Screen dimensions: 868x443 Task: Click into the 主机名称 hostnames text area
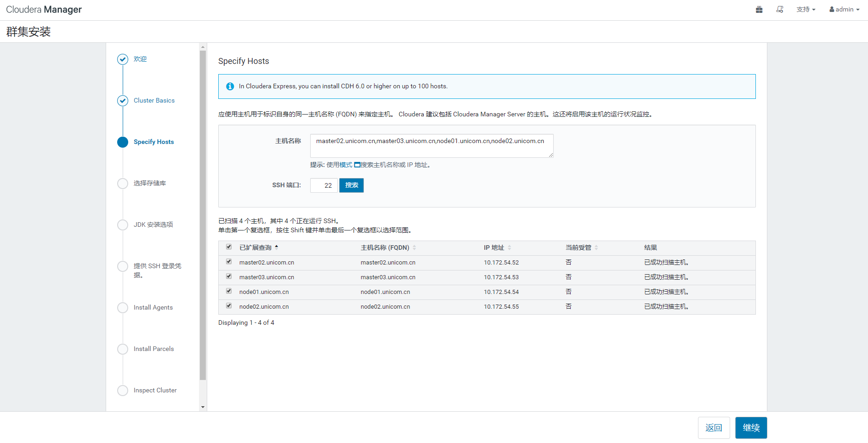pyautogui.click(x=431, y=146)
